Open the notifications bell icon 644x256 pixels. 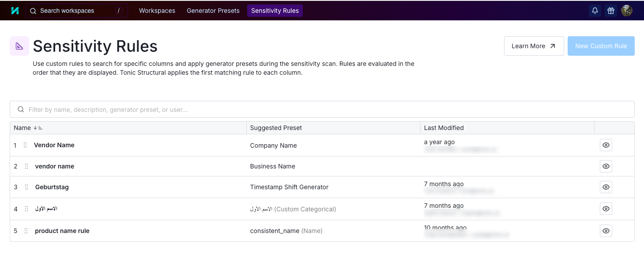coord(595,11)
